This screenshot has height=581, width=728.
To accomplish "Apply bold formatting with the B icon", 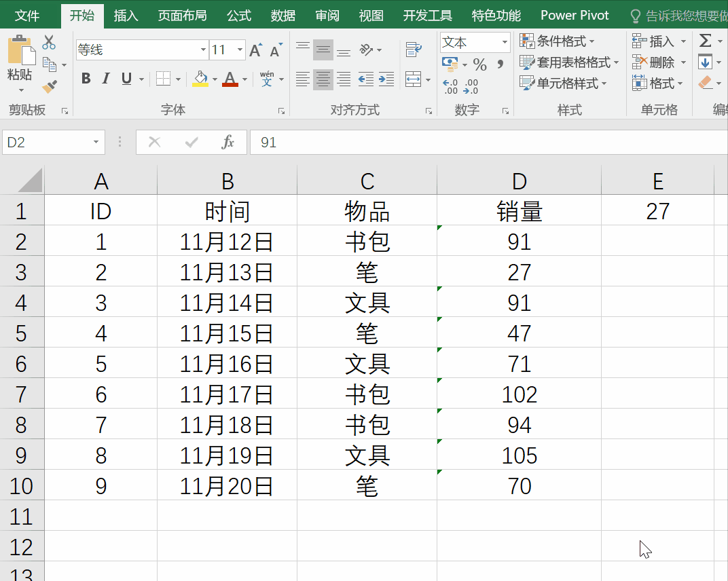I will pyautogui.click(x=86, y=79).
